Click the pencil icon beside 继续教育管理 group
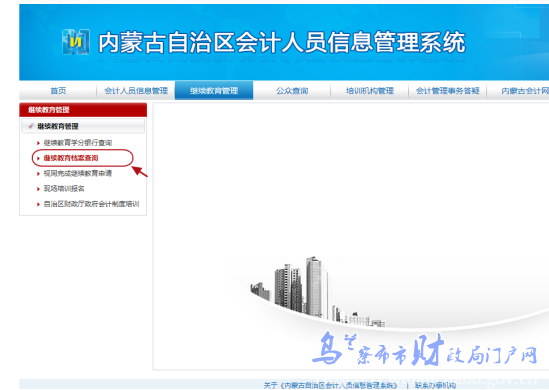The image size is (549, 390). 31,126
